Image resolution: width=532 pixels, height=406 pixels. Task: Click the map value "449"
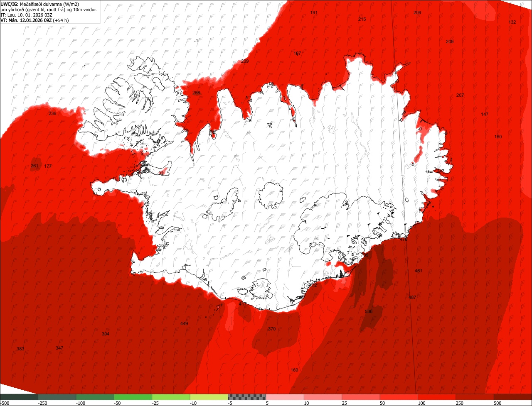coord(184,323)
